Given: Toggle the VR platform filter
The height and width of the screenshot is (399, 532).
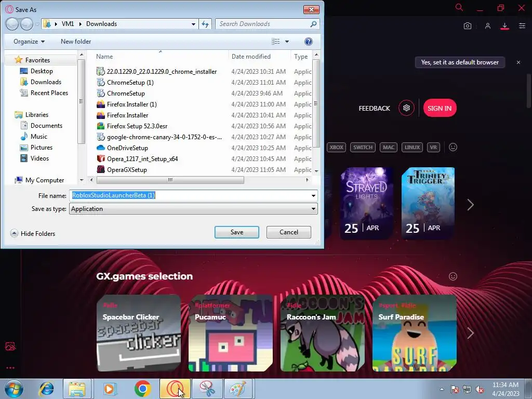Looking at the screenshot, I should (433, 147).
